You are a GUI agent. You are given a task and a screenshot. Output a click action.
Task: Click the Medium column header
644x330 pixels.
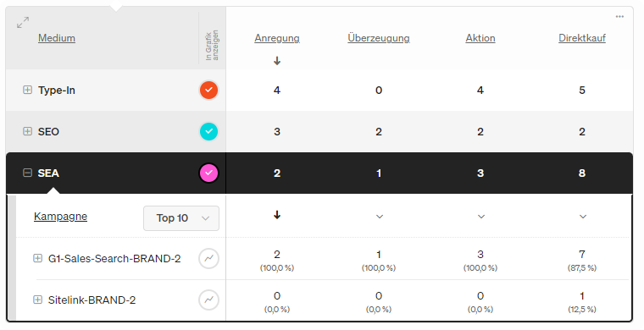click(x=57, y=38)
